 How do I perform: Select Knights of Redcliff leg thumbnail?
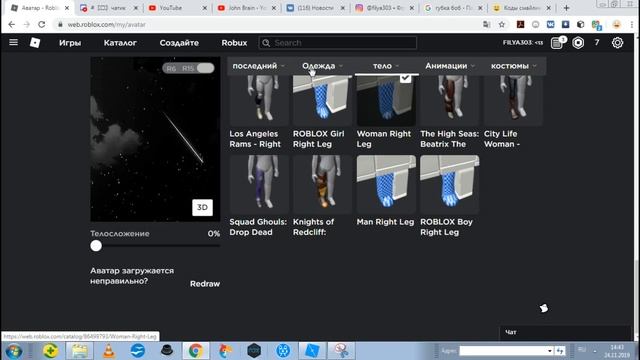coord(322,184)
